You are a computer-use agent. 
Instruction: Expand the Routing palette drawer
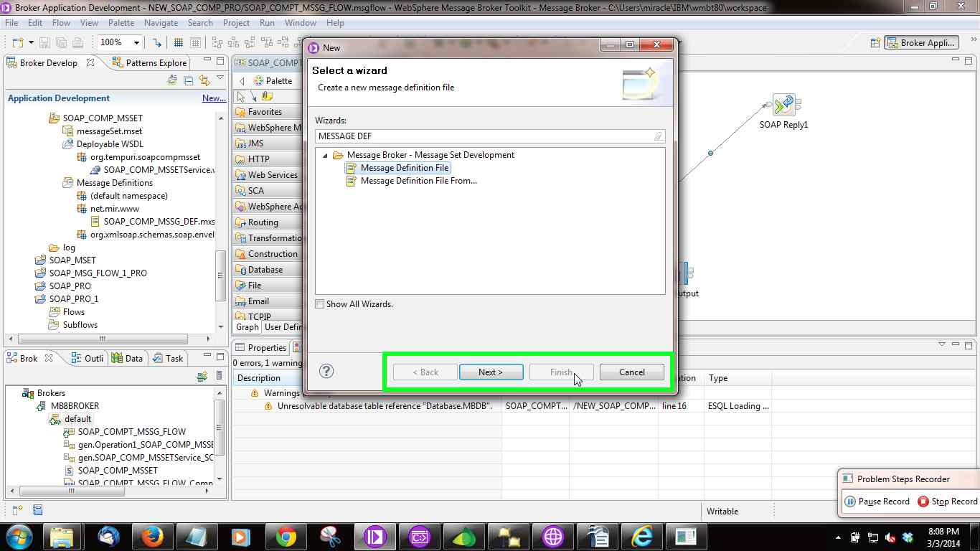click(268, 222)
